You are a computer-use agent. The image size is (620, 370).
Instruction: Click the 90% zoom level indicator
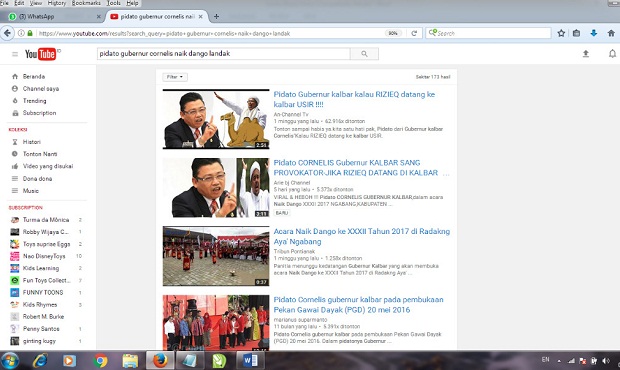click(x=393, y=33)
